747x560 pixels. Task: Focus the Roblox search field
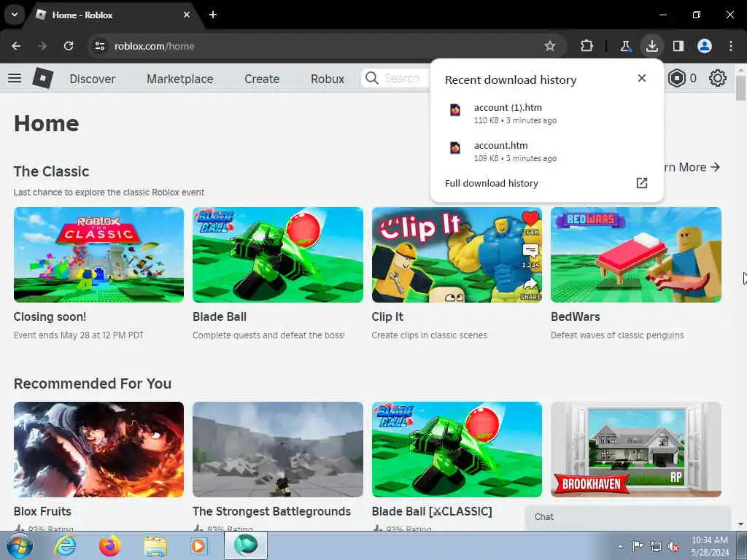[396, 78]
